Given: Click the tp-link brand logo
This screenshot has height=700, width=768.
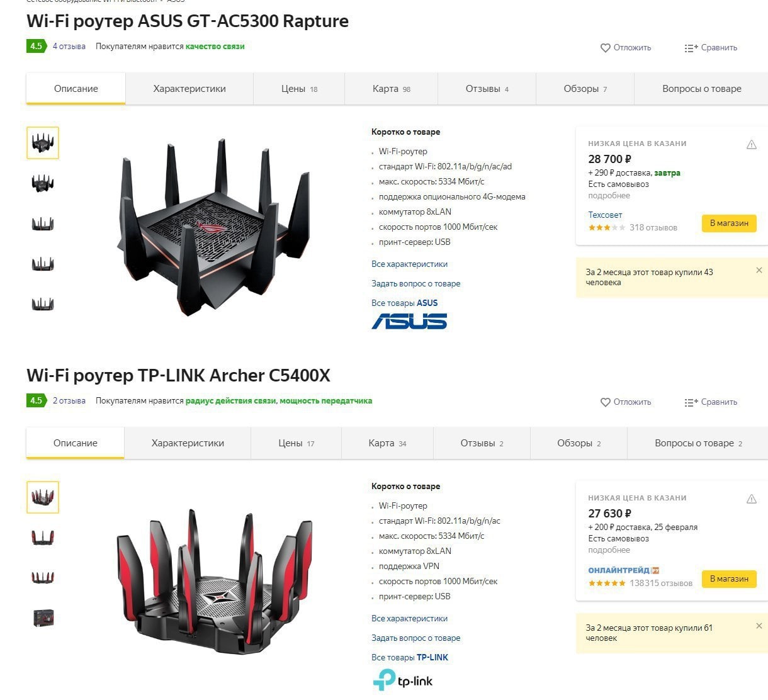Looking at the screenshot, I should click(x=403, y=680).
